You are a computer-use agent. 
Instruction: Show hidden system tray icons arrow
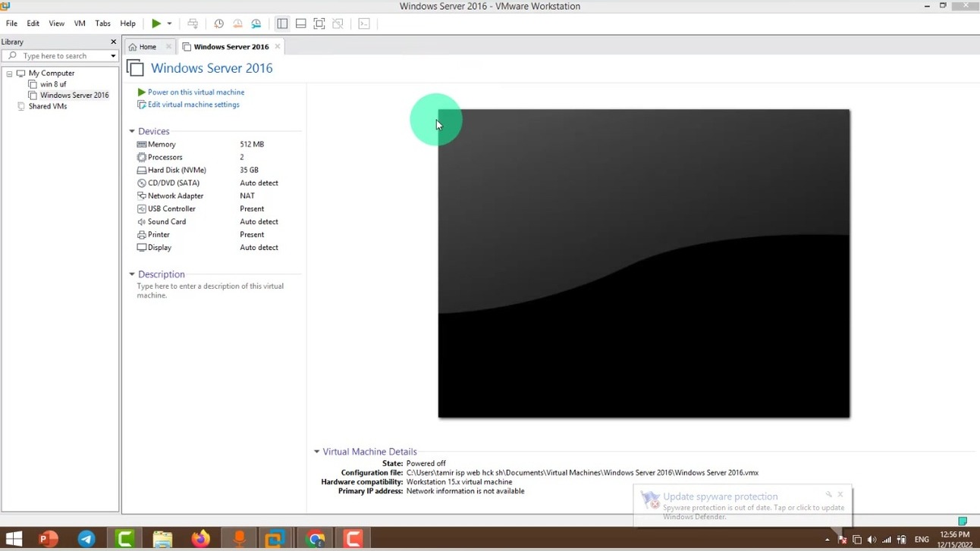(x=828, y=540)
